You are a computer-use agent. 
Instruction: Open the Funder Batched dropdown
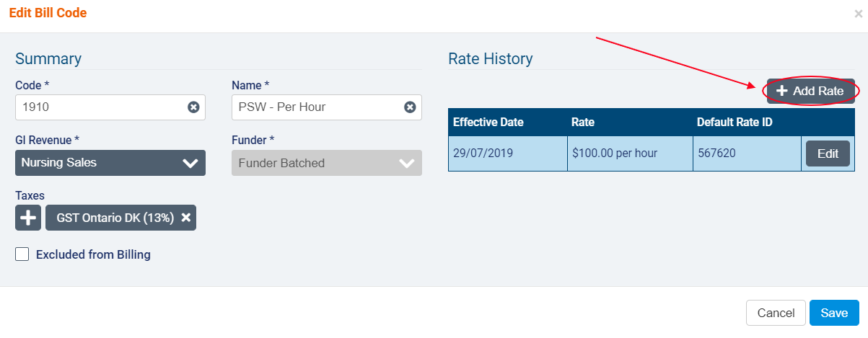[327, 163]
